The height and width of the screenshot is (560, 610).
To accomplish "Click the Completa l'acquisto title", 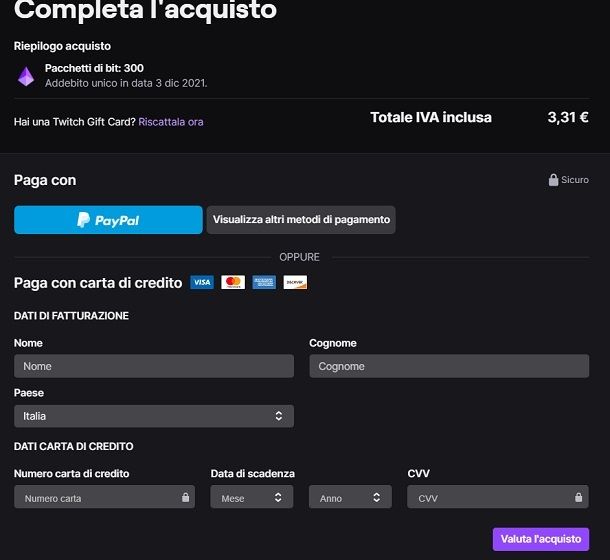I will coord(145,9).
